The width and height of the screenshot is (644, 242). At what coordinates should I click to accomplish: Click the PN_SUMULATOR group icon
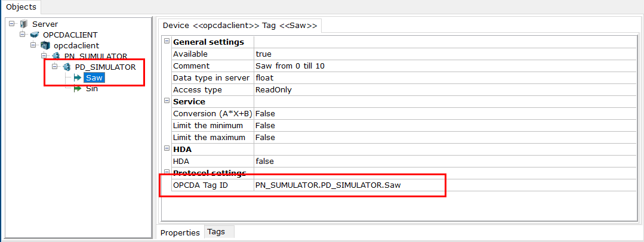tap(56, 56)
